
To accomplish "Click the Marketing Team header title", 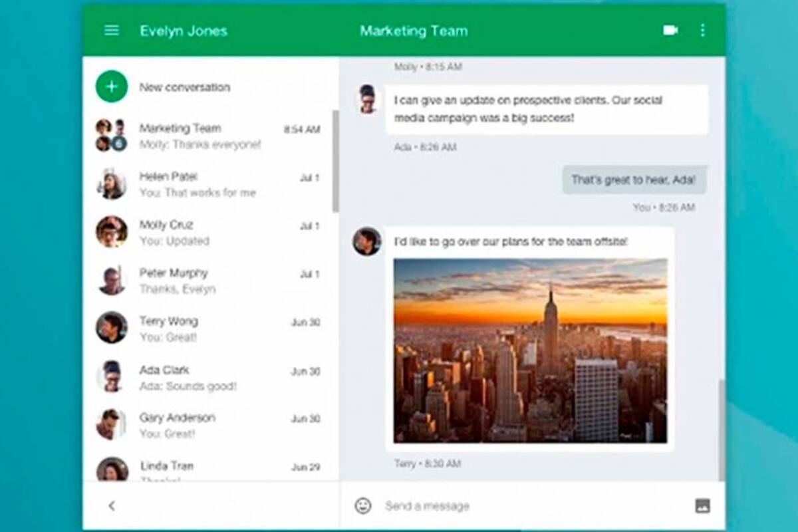I will (414, 31).
